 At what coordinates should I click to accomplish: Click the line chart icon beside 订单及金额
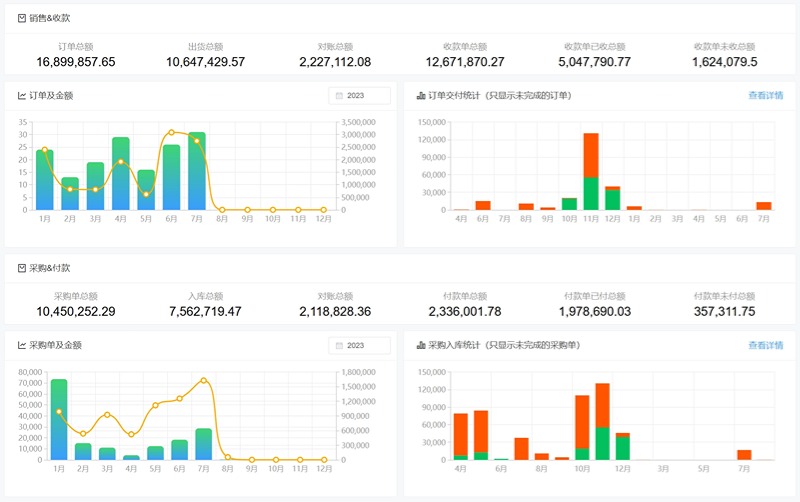22,96
